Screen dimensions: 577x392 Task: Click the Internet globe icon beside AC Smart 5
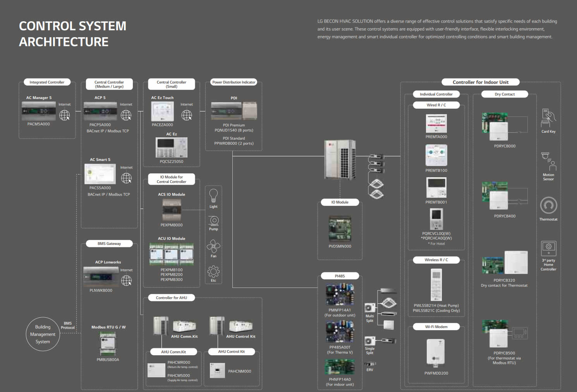pos(126,178)
